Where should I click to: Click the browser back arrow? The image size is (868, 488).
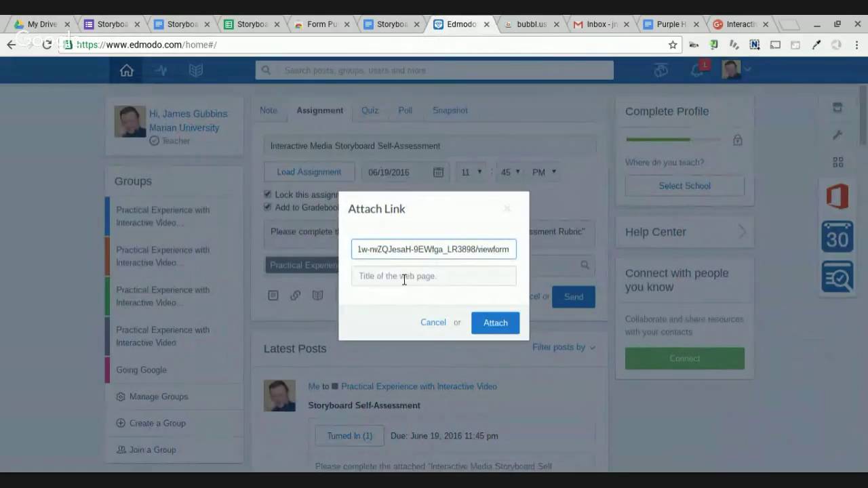click(12, 45)
